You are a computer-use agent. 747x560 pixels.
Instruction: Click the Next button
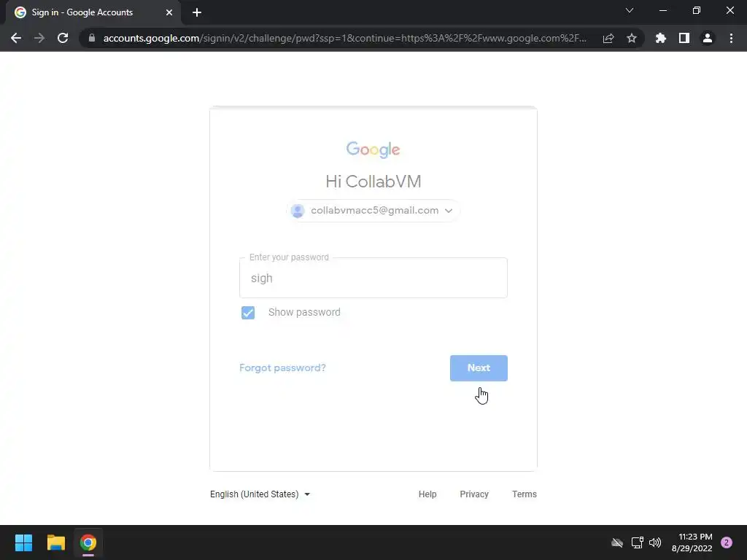pyautogui.click(x=479, y=368)
